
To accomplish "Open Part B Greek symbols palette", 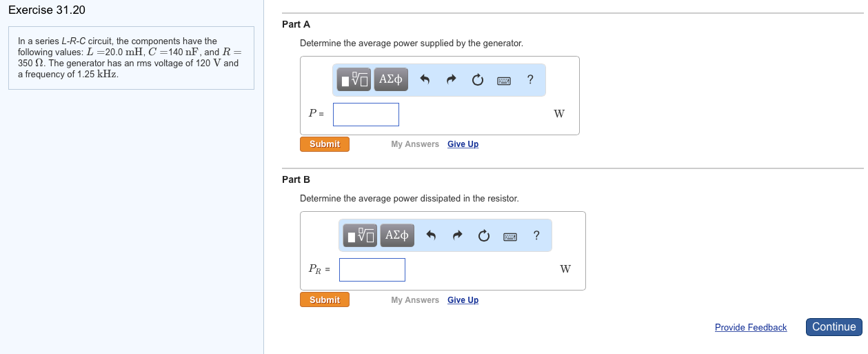I will point(398,235).
